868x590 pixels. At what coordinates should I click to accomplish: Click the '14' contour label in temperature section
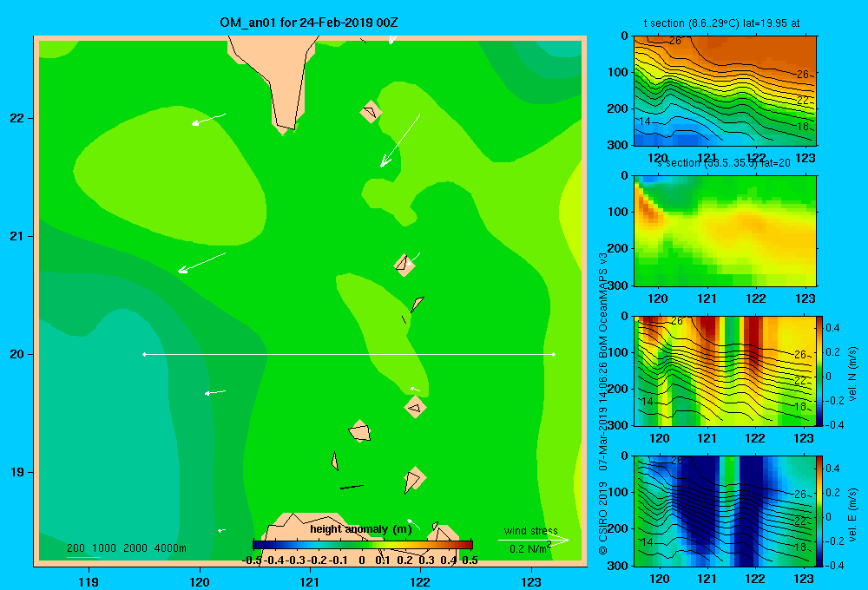[646, 121]
